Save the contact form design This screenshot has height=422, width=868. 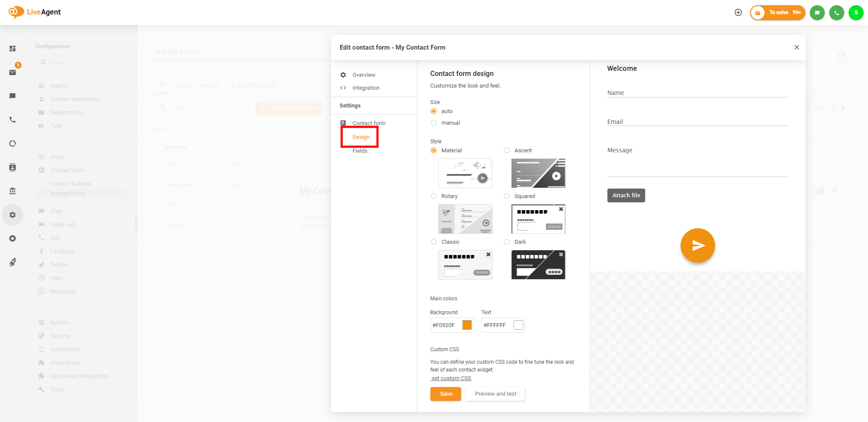445,394
